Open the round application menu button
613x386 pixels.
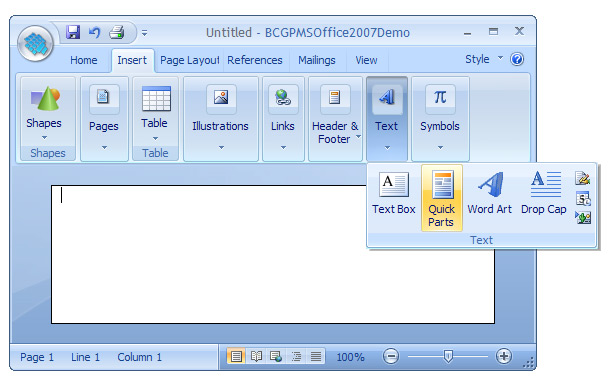(x=36, y=43)
